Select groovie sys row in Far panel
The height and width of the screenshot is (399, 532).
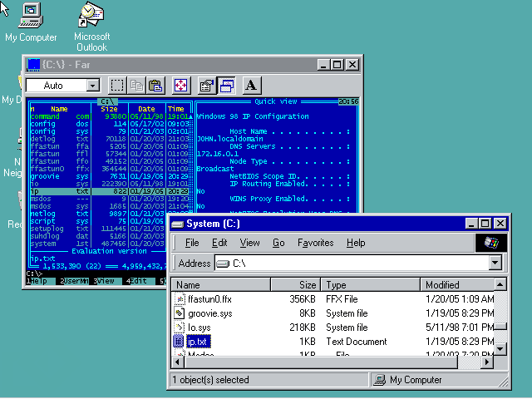point(111,176)
